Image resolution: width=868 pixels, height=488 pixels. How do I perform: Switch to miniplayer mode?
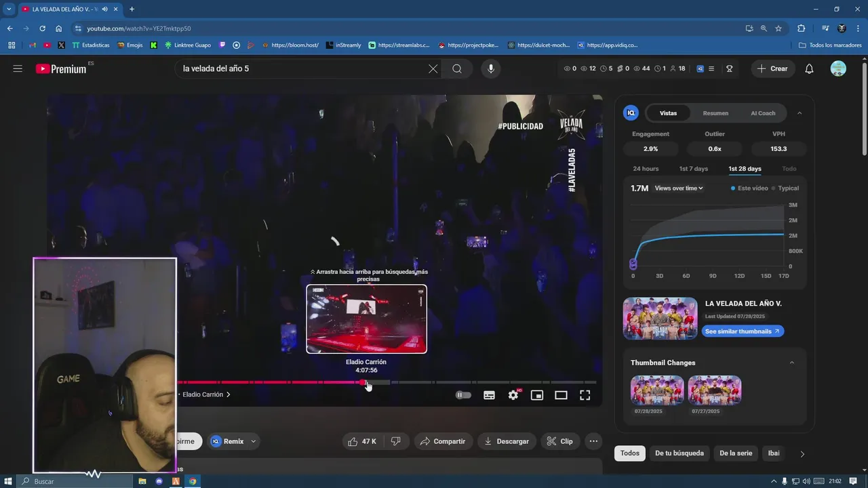[x=537, y=394]
